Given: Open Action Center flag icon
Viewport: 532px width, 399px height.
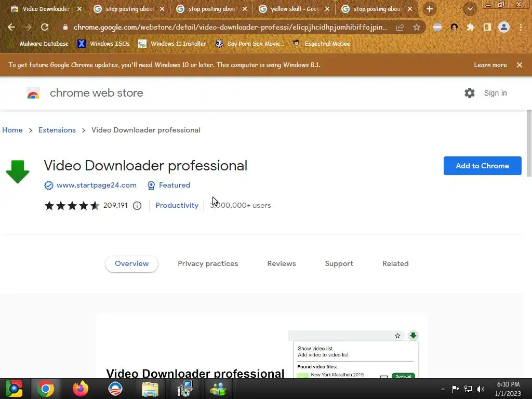Looking at the screenshot, I should click(455, 389).
